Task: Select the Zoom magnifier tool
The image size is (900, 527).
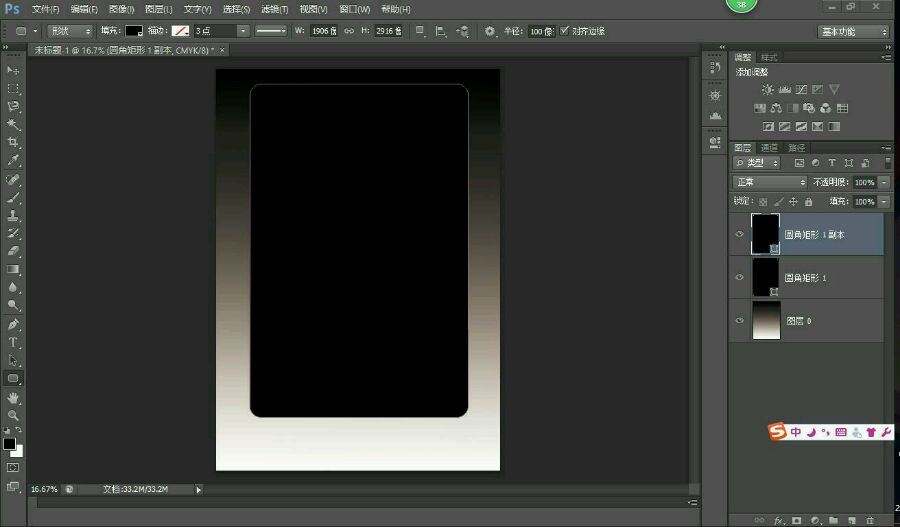Action: click(14, 415)
